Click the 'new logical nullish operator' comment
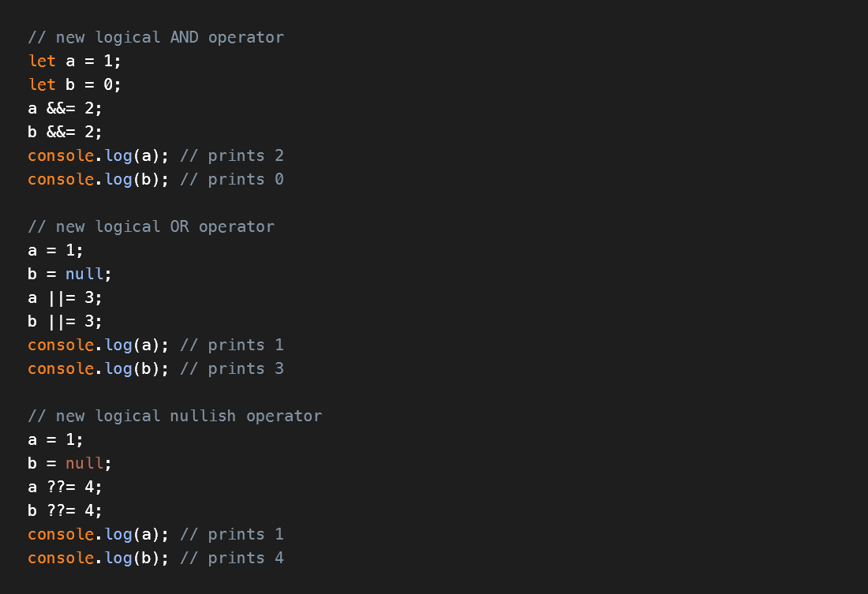868x594 pixels. (175, 416)
